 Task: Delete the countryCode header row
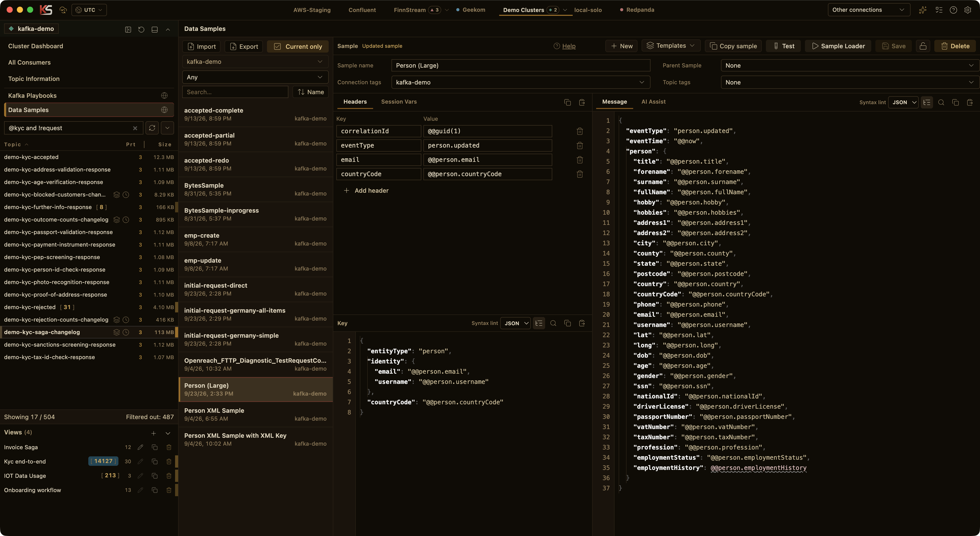579,174
